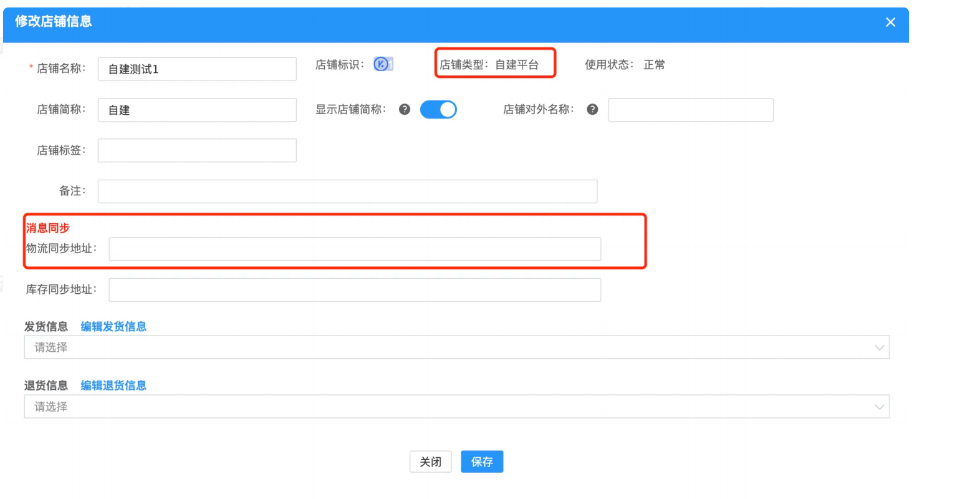
Task: Click the 物流同步地址 input box
Action: coord(355,249)
